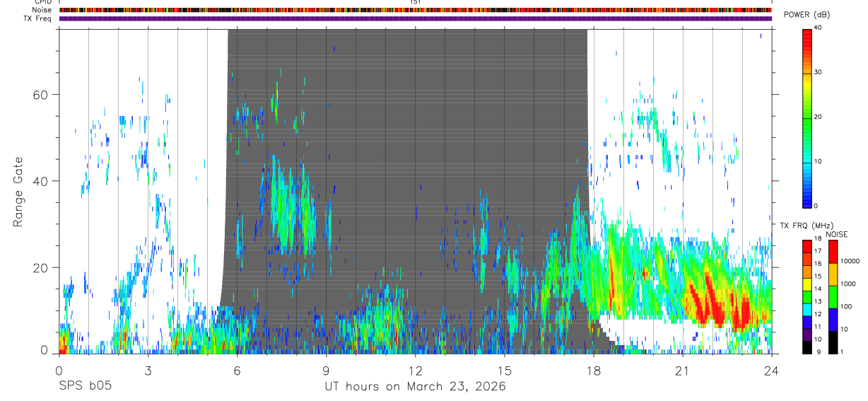Click TX frequency scale value '18'
Image resolution: width=868 pixels, height=401 pixels.
point(818,238)
